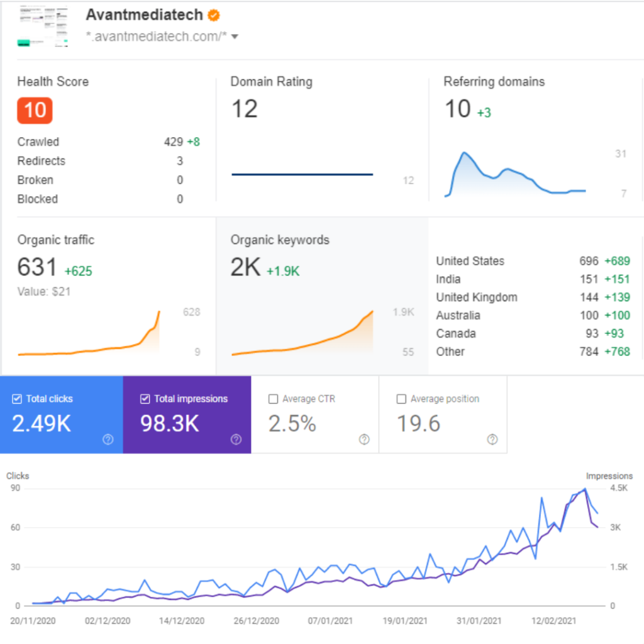644x644 pixels.
Task: Click the +8 crawled pages change
Action: [x=194, y=142]
